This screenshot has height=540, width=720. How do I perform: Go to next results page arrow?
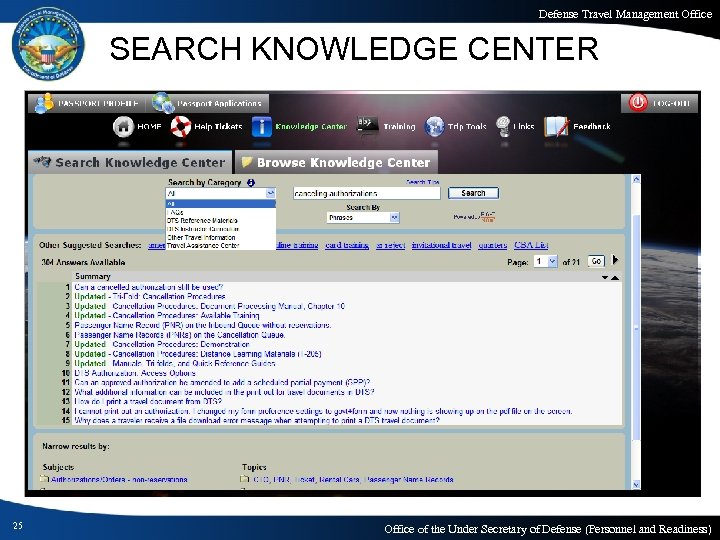click(615, 260)
